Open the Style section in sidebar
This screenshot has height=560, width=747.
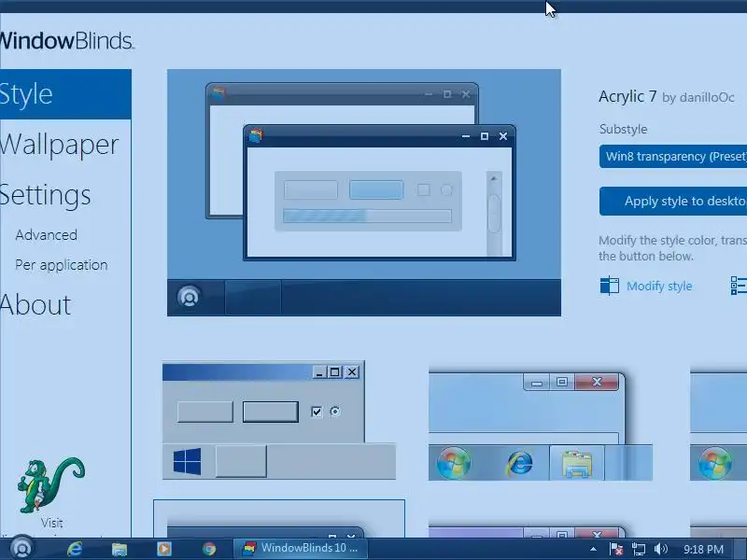coord(65,94)
